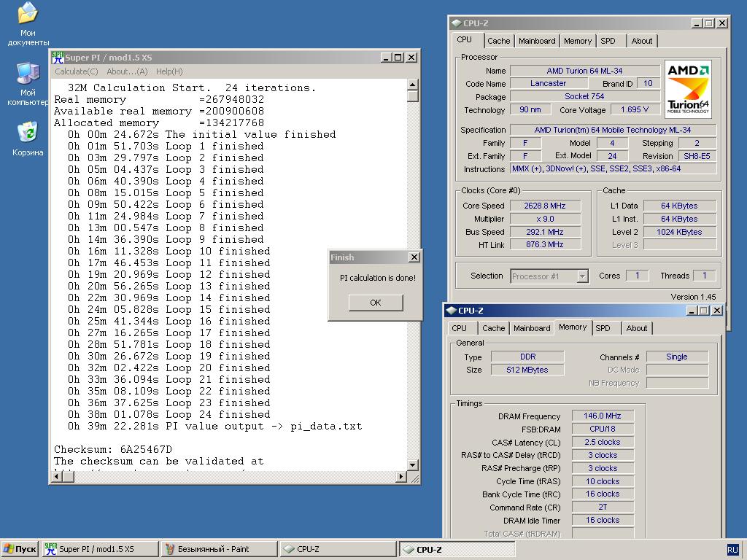This screenshot has height=560, width=747.
Task: Click the Core Voltage 1.695 V value
Action: coord(635,109)
